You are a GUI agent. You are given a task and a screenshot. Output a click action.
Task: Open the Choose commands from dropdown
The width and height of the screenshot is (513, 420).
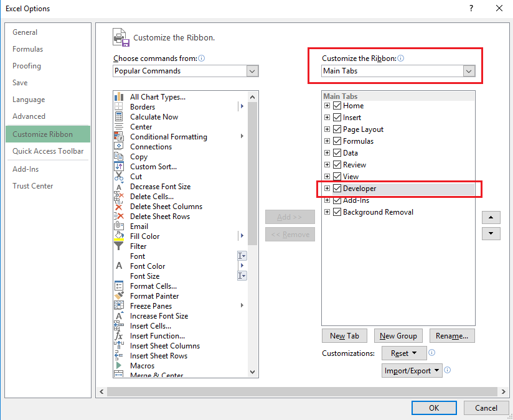coord(186,71)
